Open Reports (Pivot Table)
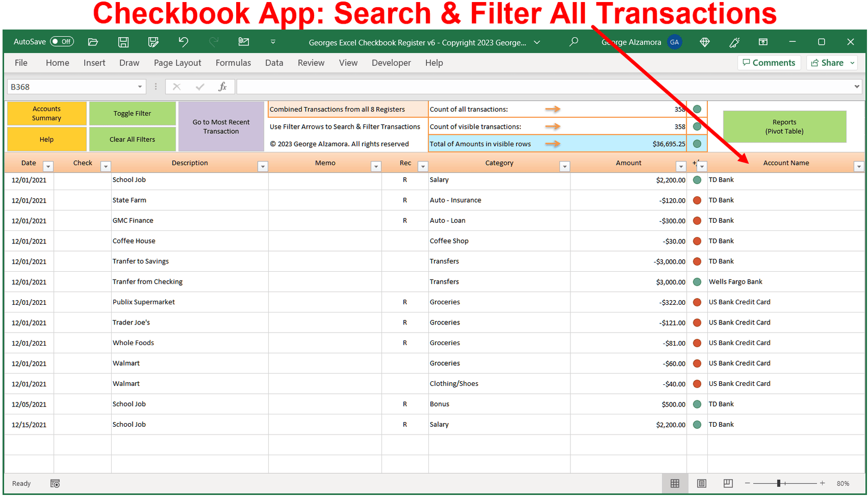 click(784, 127)
